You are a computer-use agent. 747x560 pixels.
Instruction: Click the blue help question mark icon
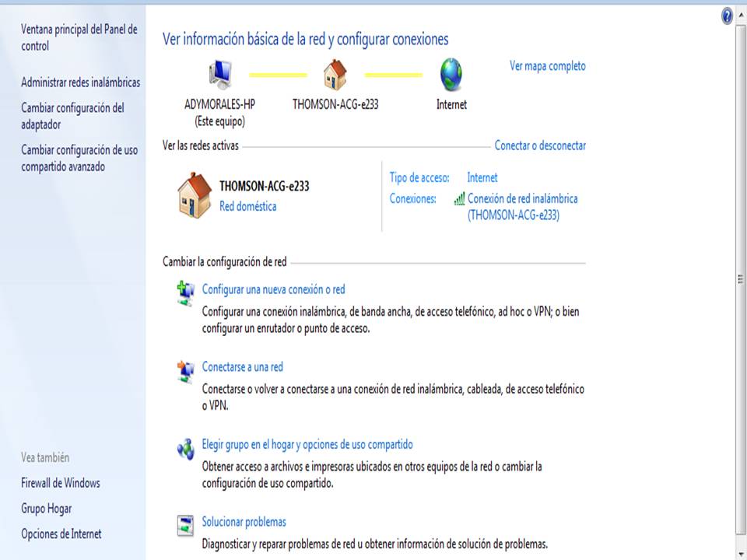click(727, 16)
